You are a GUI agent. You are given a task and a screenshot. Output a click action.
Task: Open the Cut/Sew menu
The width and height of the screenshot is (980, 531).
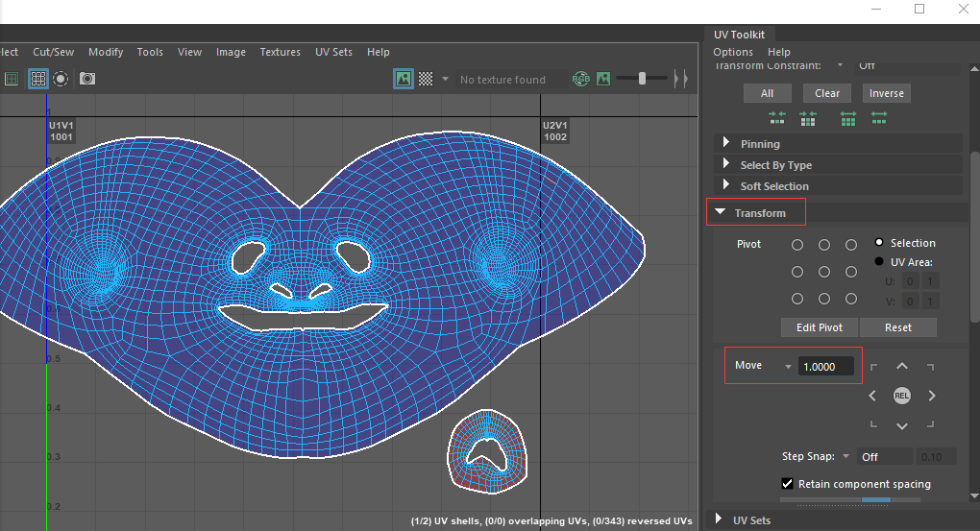53,52
